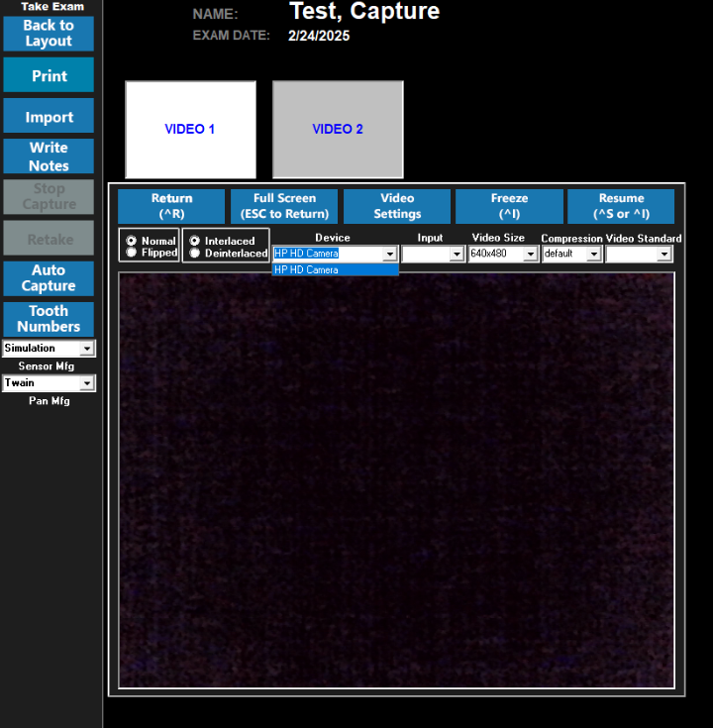
Task: Pick HP HD Camera from device list
Action: pos(335,269)
